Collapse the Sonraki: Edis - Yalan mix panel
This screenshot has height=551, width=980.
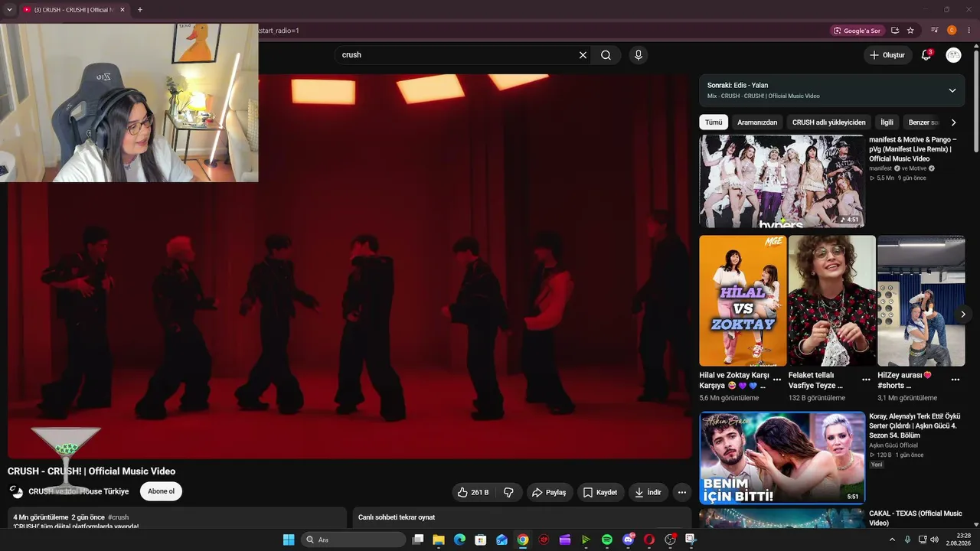[952, 90]
